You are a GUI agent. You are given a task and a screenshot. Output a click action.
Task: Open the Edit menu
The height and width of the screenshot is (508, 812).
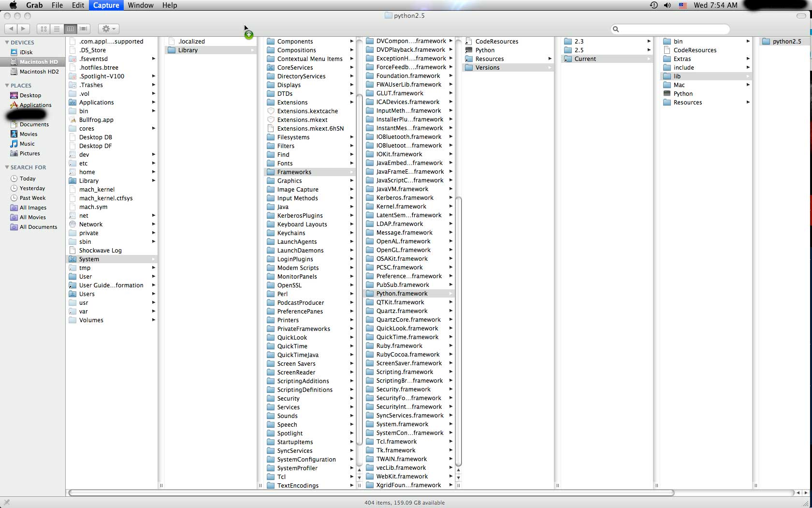point(78,5)
